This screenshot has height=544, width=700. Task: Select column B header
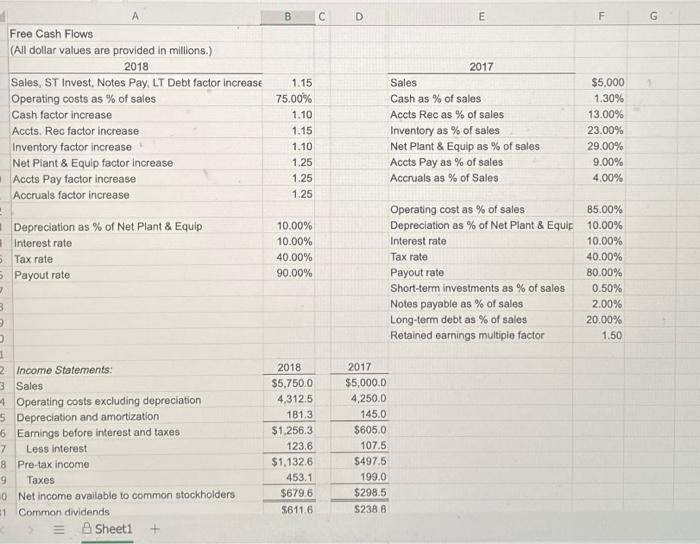[x=288, y=17]
